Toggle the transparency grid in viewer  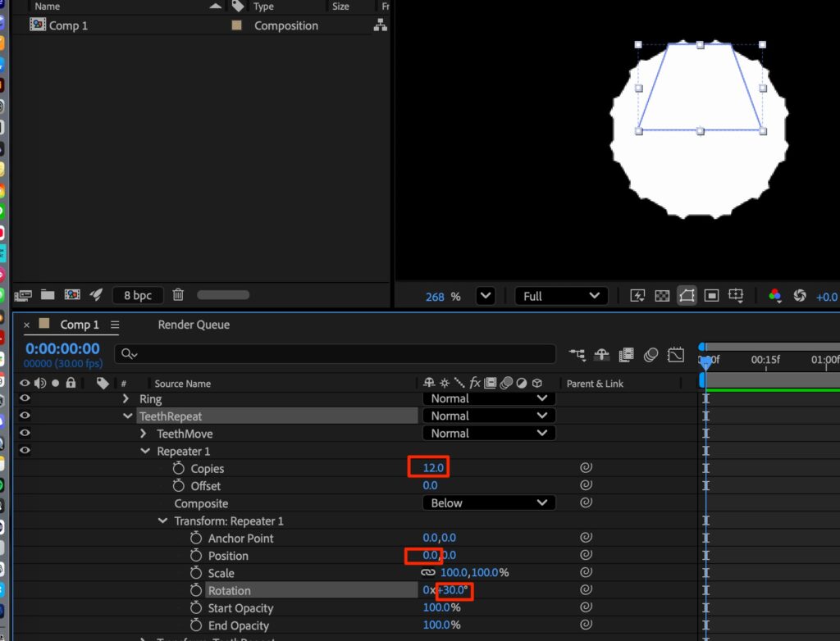click(x=661, y=296)
